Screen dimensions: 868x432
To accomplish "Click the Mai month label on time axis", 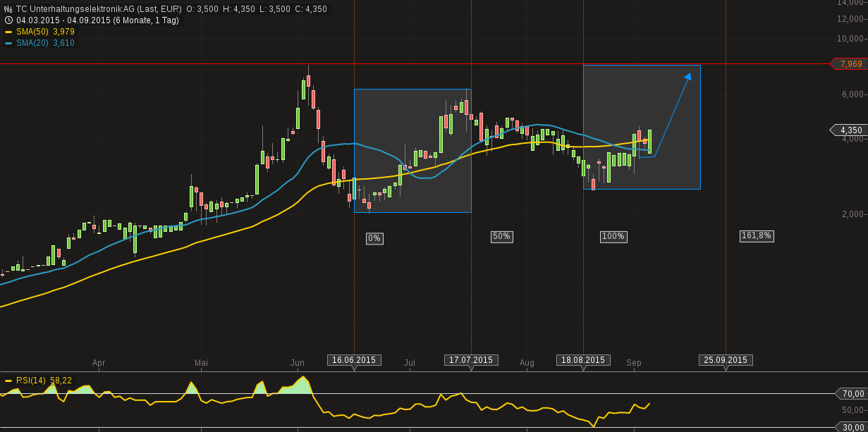I will pos(202,363).
